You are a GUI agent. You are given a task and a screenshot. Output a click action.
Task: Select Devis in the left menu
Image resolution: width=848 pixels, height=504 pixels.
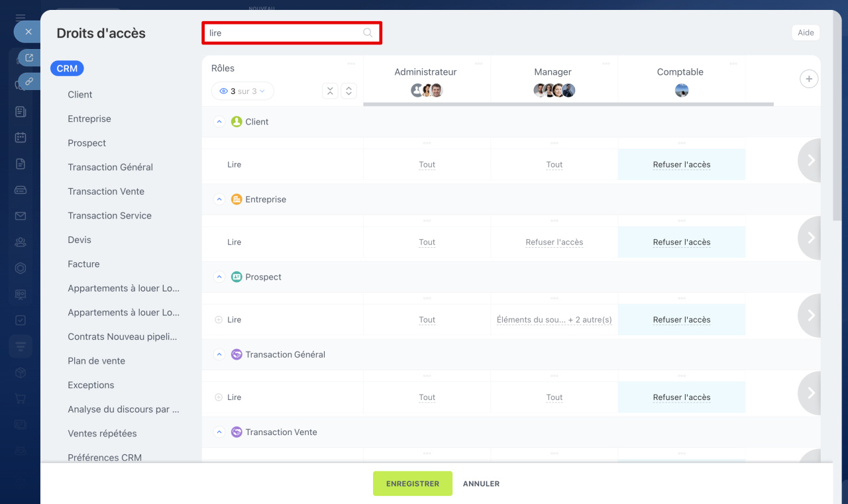(79, 240)
